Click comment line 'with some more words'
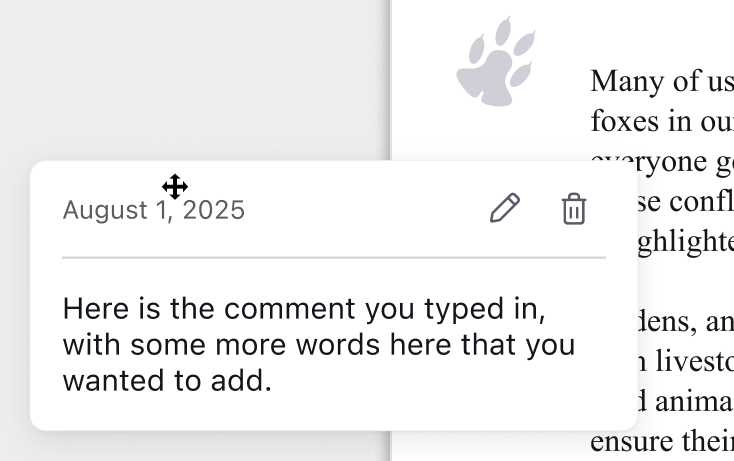The width and height of the screenshot is (734, 461). click(x=318, y=345)
